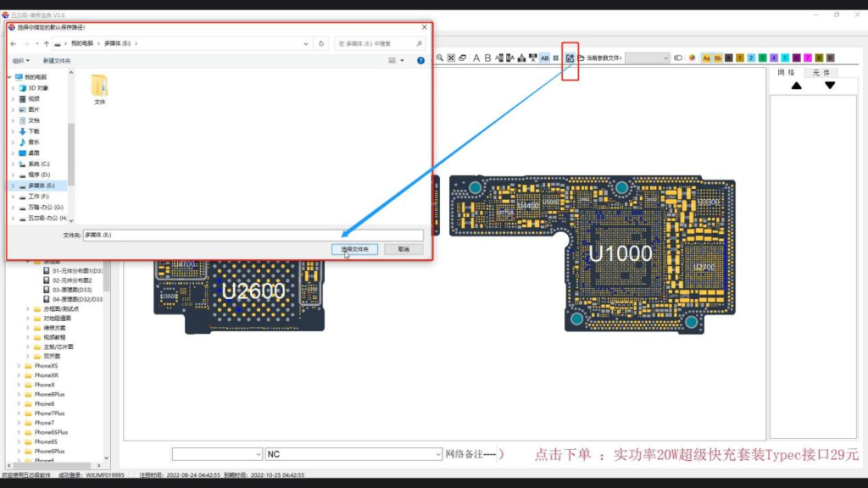Change view layout icon in dialog

click(392, 60)
